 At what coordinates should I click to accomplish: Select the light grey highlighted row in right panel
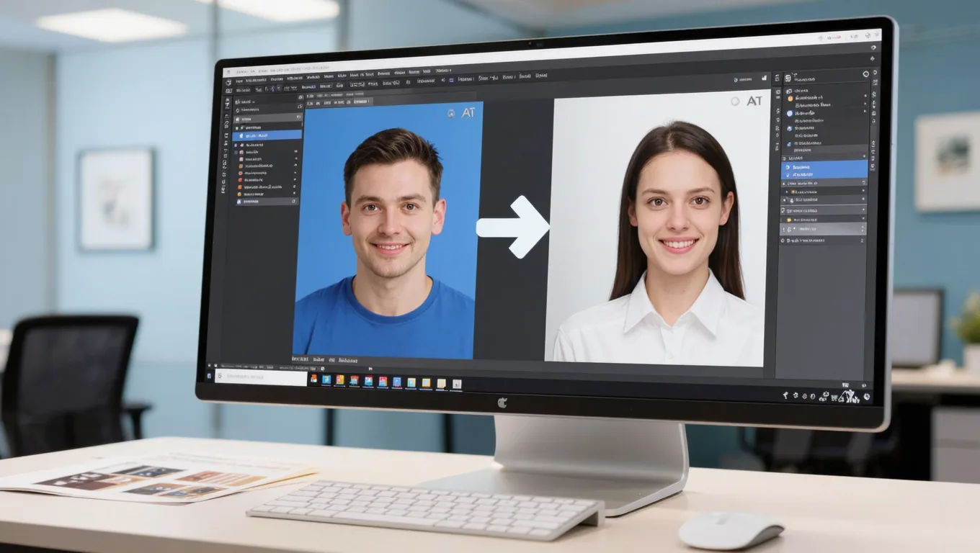(x=824, y=228)
